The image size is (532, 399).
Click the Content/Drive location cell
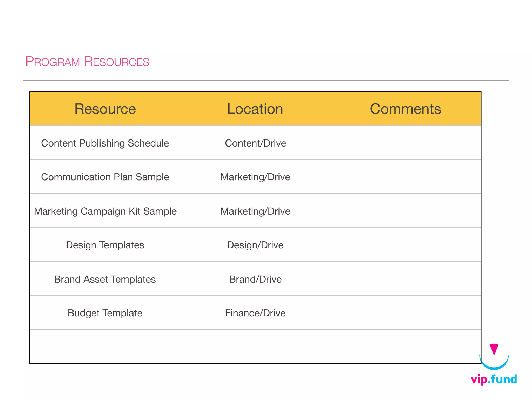coord(255,143)
